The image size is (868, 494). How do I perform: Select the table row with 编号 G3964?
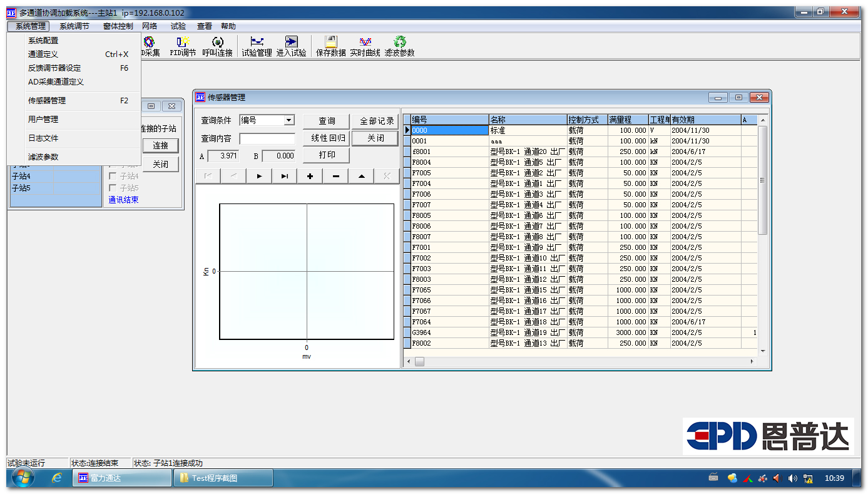[x=580, y=332]
